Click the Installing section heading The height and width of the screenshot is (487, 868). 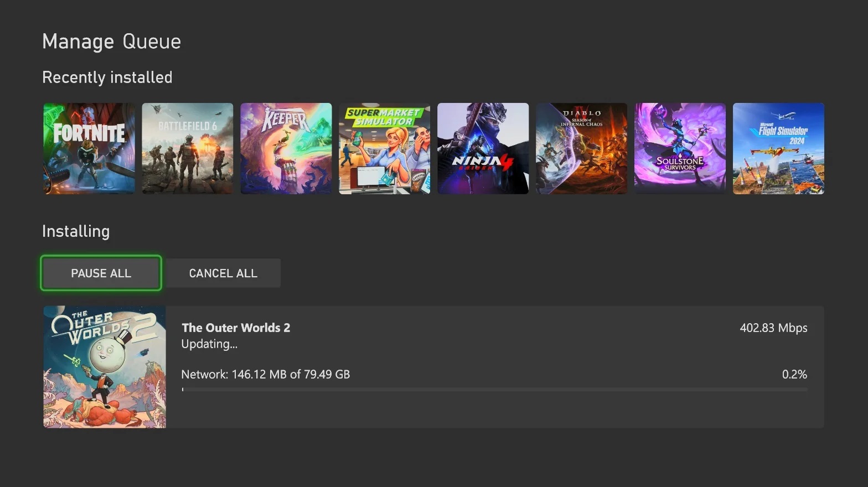[x=76, y=231]
